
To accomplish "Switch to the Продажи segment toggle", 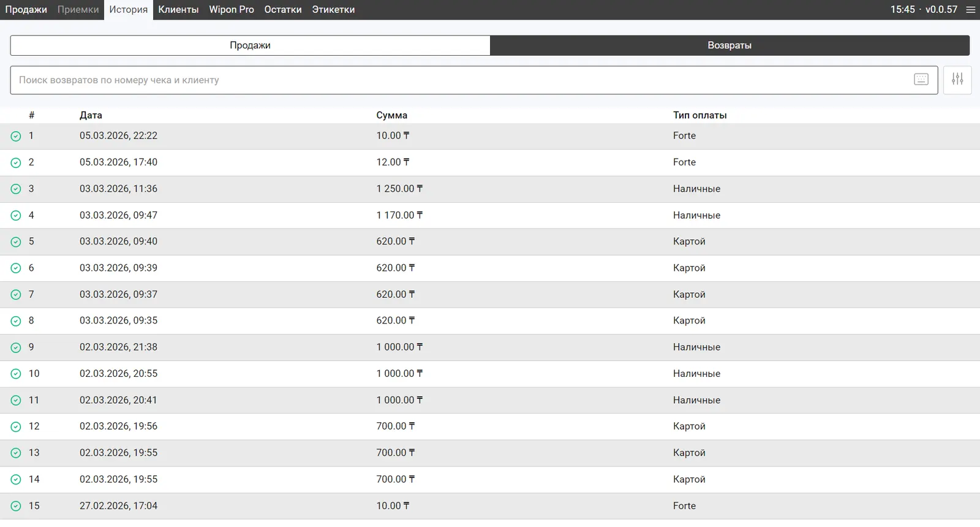I will pyautogui.click(x=250, y=45).
